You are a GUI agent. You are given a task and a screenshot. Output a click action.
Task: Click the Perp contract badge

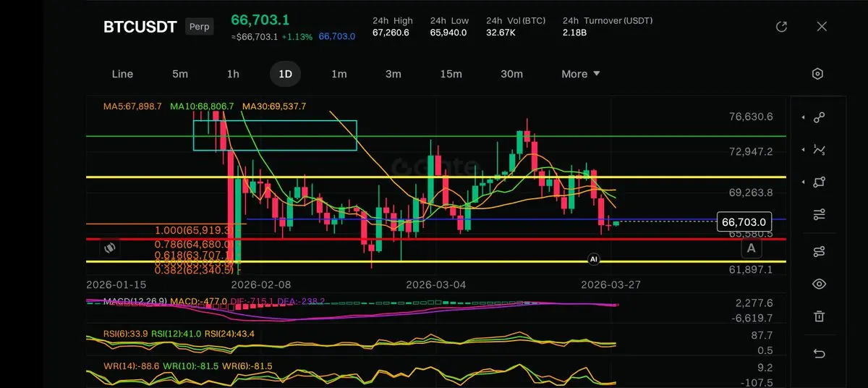(199, 27)
